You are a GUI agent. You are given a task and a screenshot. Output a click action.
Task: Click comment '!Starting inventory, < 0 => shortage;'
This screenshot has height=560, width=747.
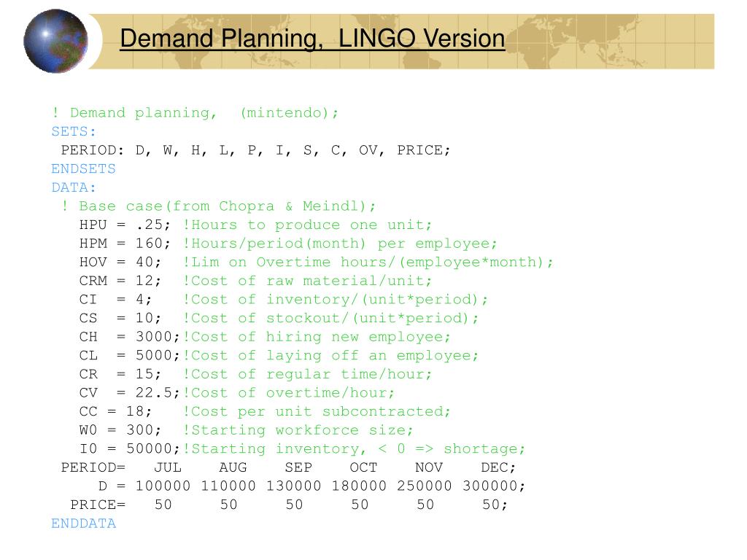[x=354, y=449]
